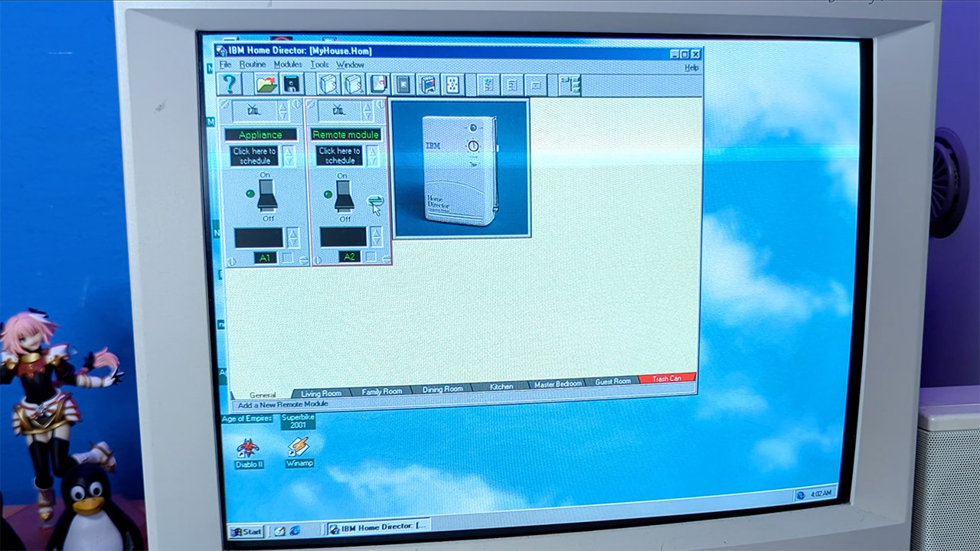Open the Routine menu

coord(253,65)
